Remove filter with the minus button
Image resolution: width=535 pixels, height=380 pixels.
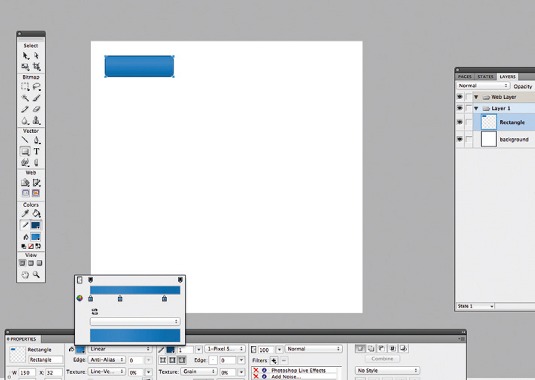(x=284, y=360)
